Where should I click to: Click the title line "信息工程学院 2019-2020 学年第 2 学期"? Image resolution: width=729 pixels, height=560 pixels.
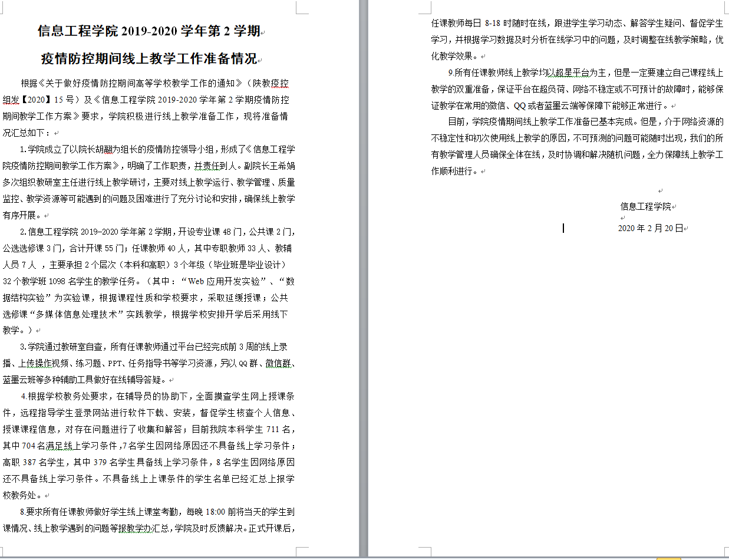(149, 31)
